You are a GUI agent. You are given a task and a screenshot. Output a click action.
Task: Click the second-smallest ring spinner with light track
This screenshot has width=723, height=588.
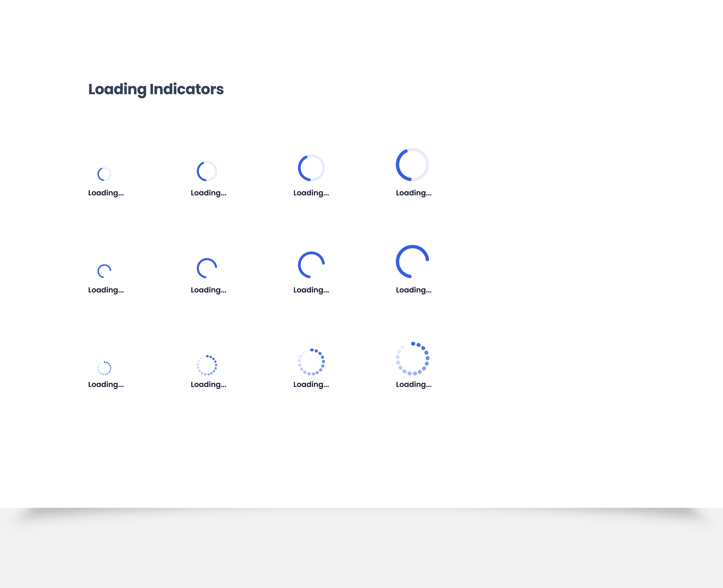click(x=207, y=171)
